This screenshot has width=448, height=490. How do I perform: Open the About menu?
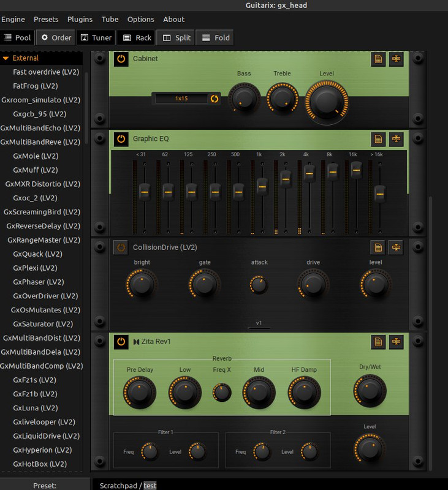174,20
